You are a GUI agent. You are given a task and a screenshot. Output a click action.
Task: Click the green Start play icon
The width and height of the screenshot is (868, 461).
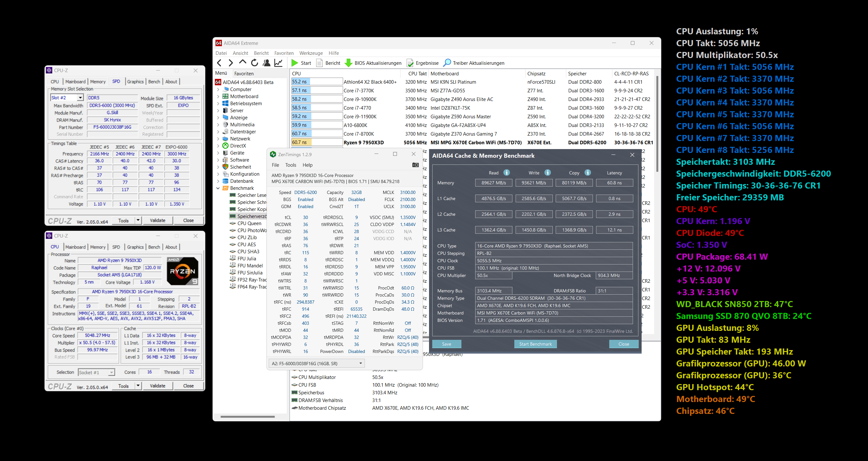pos(294,63)
